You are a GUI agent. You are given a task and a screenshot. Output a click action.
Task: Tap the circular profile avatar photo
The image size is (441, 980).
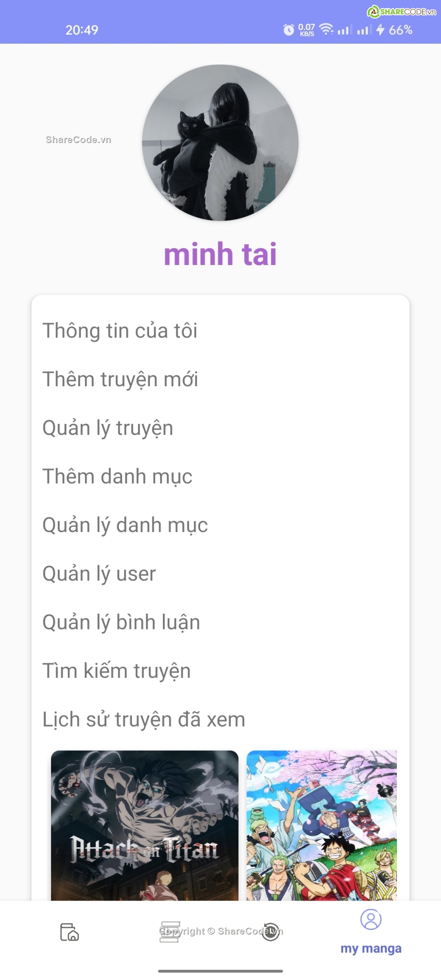click(220, 143)
